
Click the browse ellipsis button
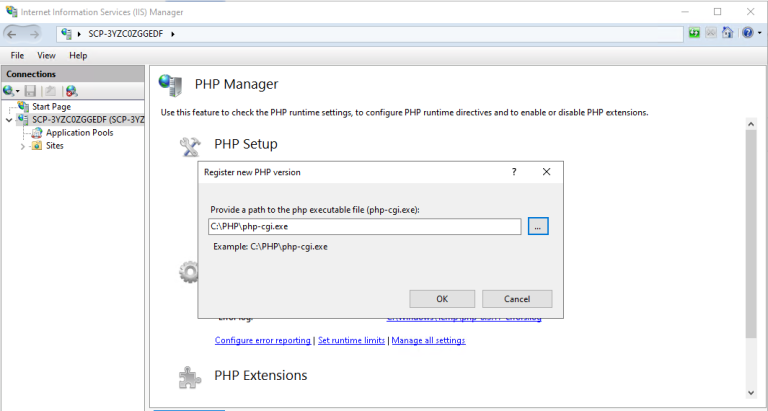tap(538, 226)
